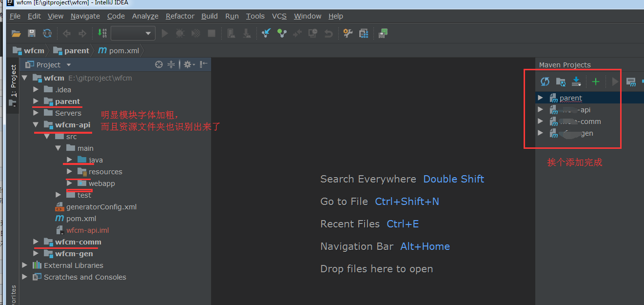Click Generate Sources and Update Folders icon
Image resolution: width=644 pixels, height=305 pixels.
(561, 82)
